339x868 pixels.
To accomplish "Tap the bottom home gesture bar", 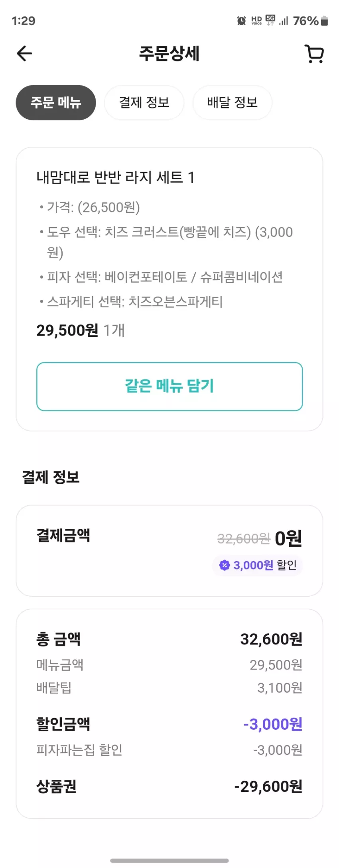I will (x=169, y=860).
